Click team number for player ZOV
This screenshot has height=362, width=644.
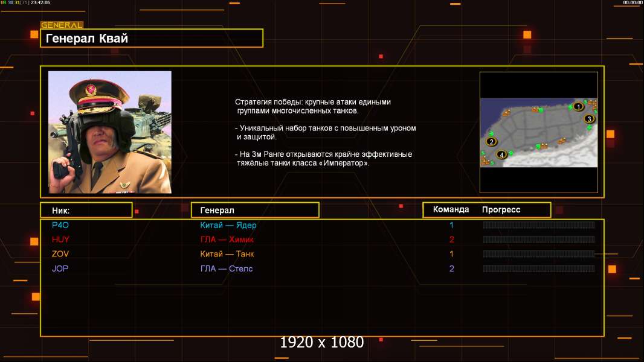pyautogui.click(x=451, y=254)
